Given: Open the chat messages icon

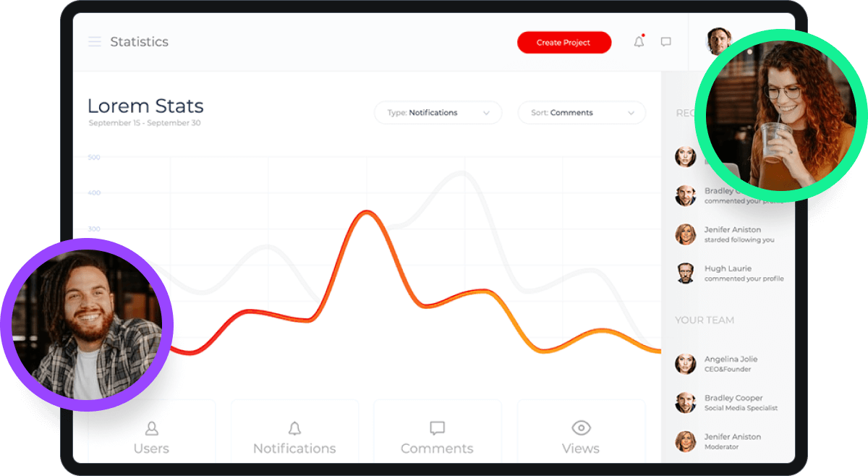Looking at the screenshot, I should coord(665,42).
